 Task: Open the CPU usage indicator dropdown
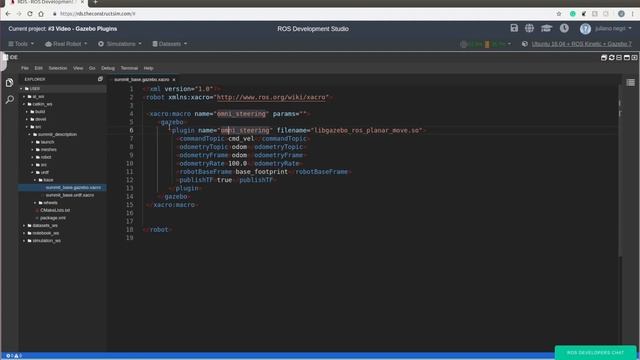point(486,44)
